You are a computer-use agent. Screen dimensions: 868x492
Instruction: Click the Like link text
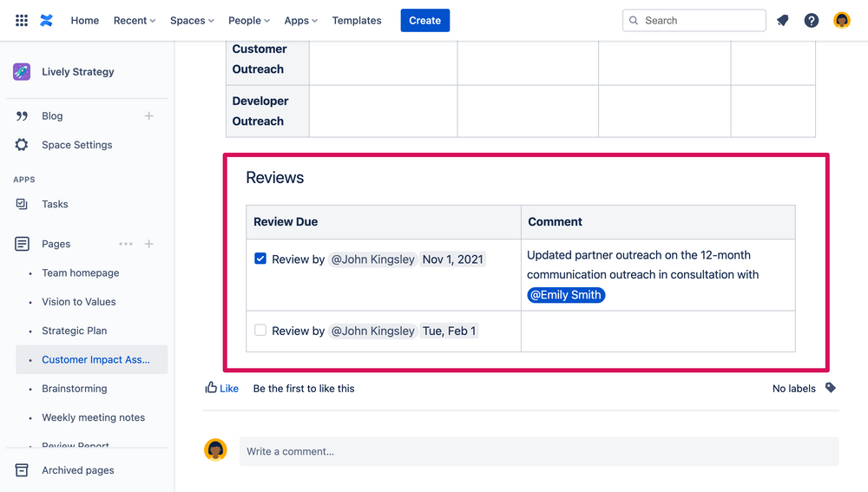click(229, 389)
